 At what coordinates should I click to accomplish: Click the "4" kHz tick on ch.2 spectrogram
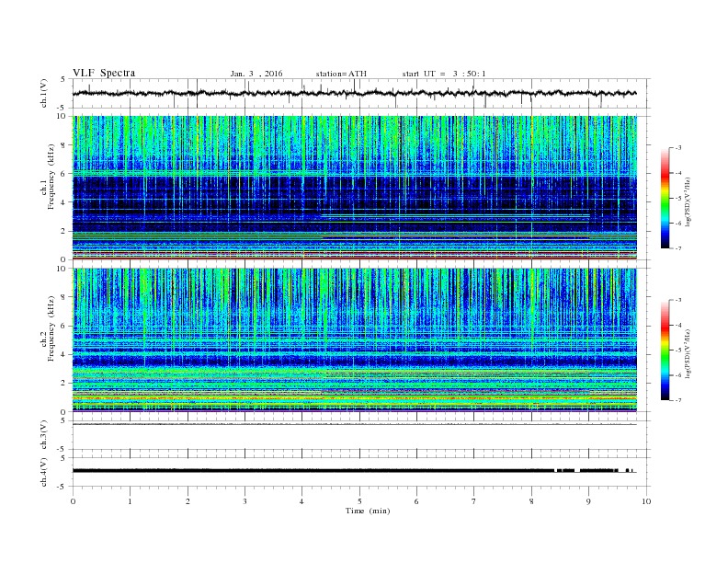point(63,354)
